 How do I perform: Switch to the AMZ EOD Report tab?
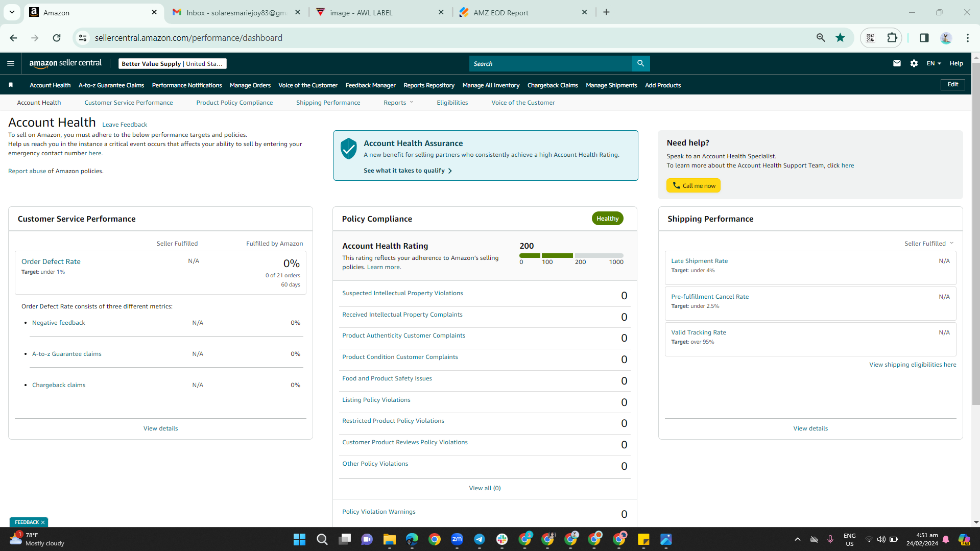tap(523, 12)
